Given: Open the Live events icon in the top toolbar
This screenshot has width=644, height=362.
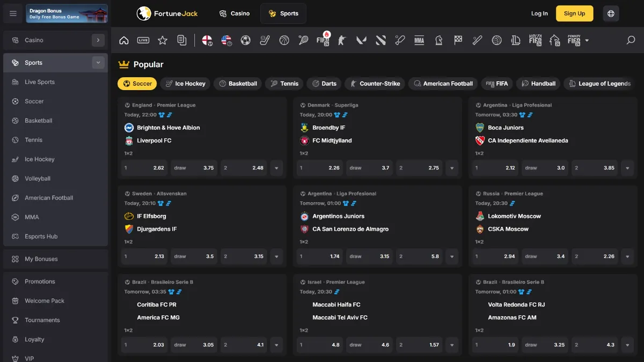Looking at the screenshot, I should pos(143,40).
